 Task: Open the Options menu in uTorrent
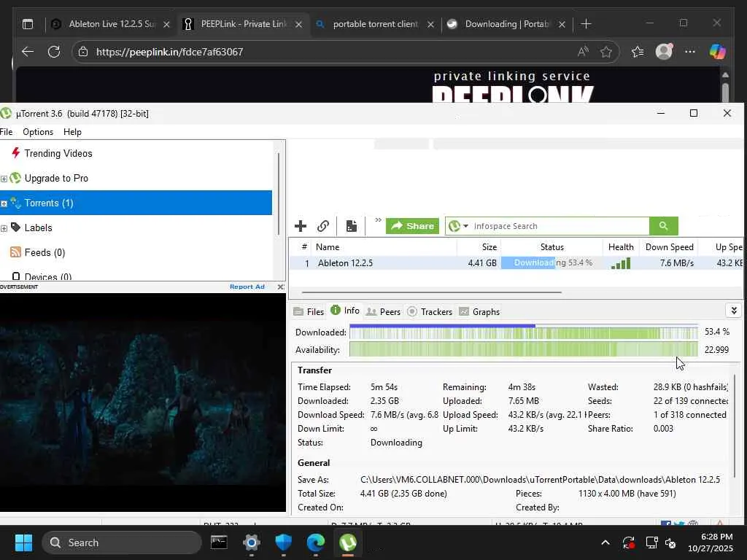coord(38,132)
